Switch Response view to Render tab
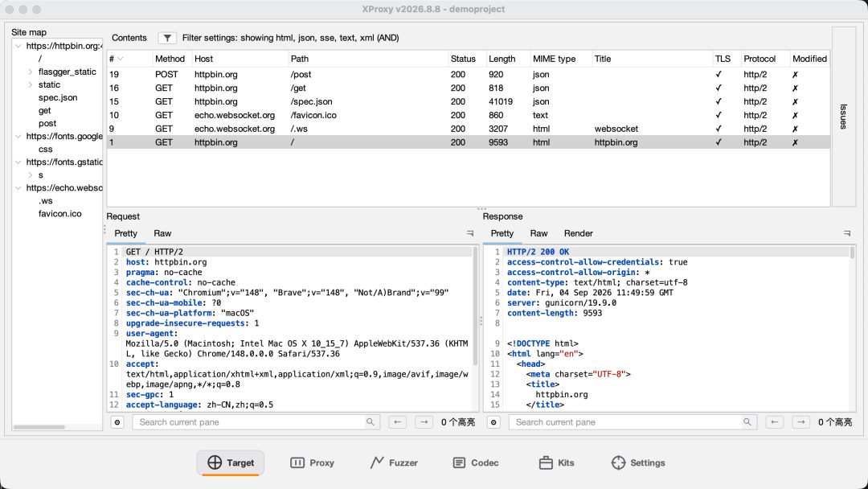868x489 pixels. (578, 234)
